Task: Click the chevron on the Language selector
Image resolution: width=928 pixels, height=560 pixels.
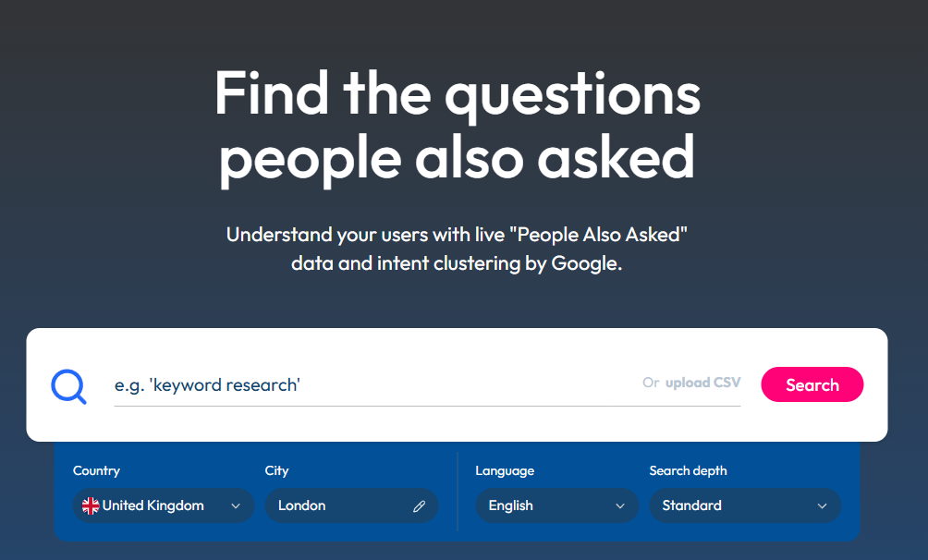Action: pos(621,505)
